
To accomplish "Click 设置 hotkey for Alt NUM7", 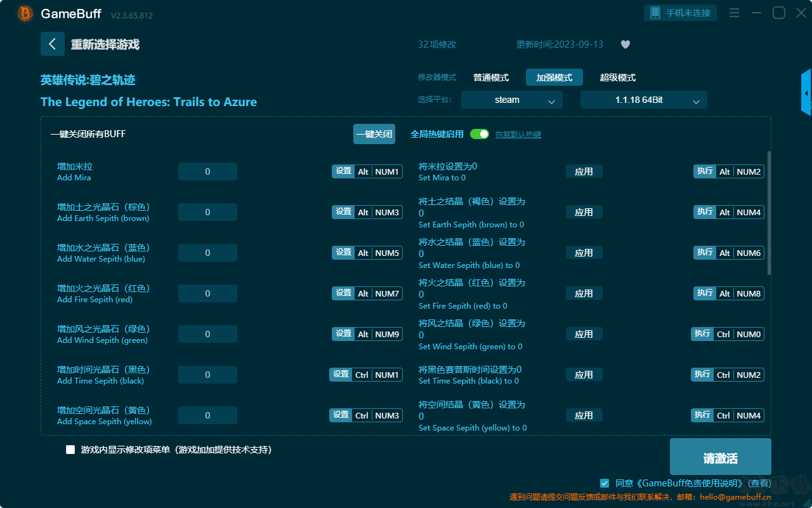I will pyautogui.click(x=343, y=293).
